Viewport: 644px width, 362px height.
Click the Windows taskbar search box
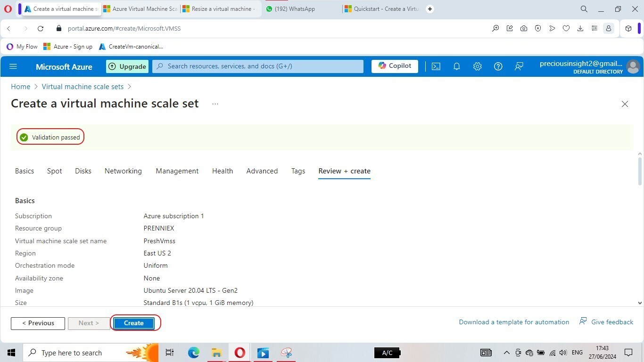[91, 353]
